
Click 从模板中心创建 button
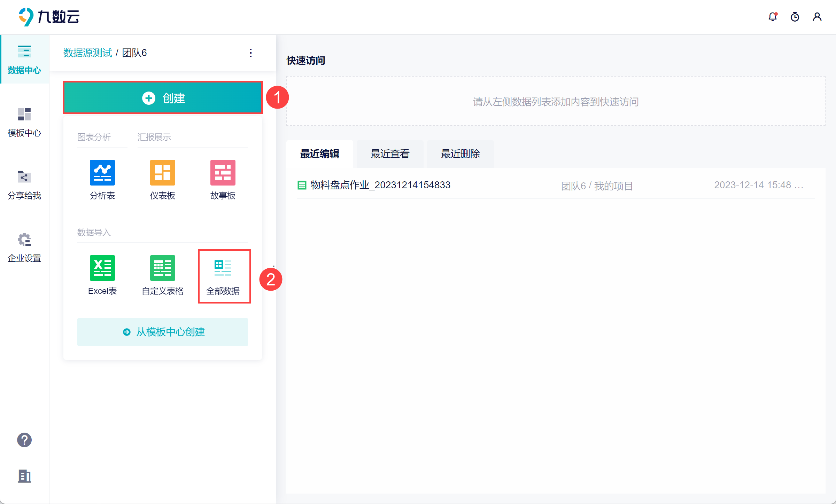tap(163, 332)
